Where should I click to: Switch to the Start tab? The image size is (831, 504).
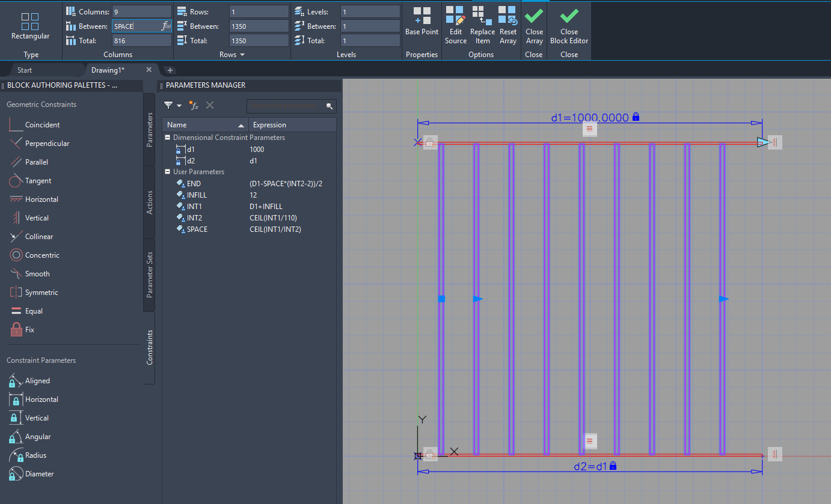[24, 70]
